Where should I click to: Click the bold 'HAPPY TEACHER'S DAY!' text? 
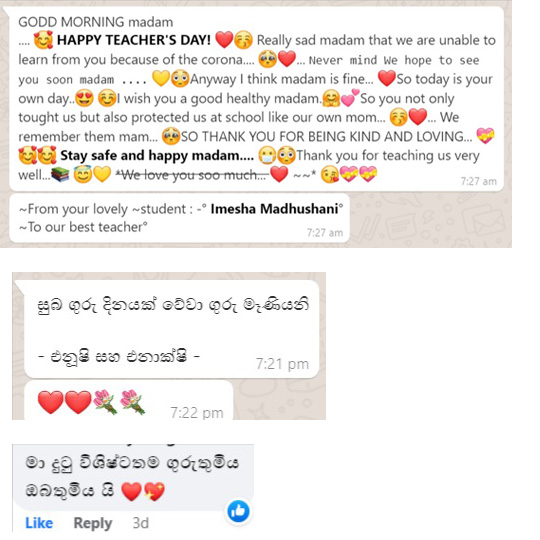click(134, 40)
